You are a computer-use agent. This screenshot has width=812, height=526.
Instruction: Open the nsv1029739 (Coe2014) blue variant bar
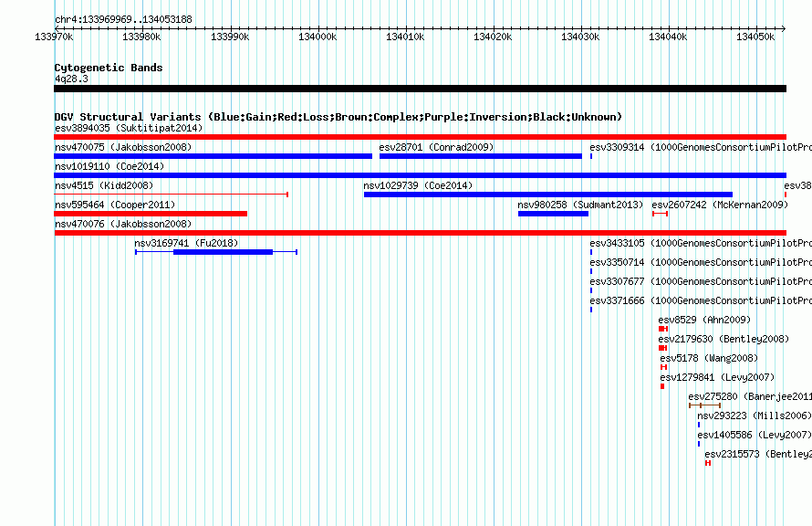point(548,195)
